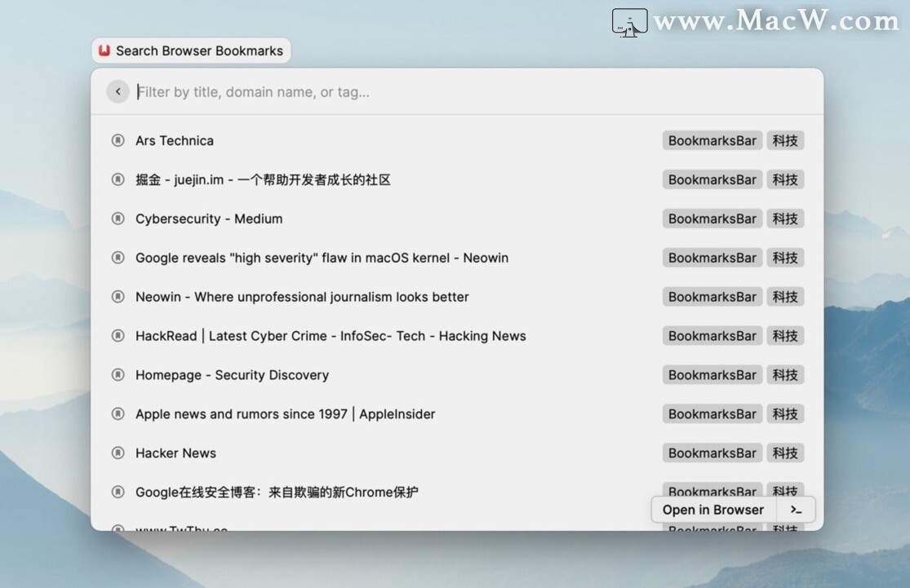
Task: Select Google reveals high severity flaw bookmark
Action: click(457, 258)
